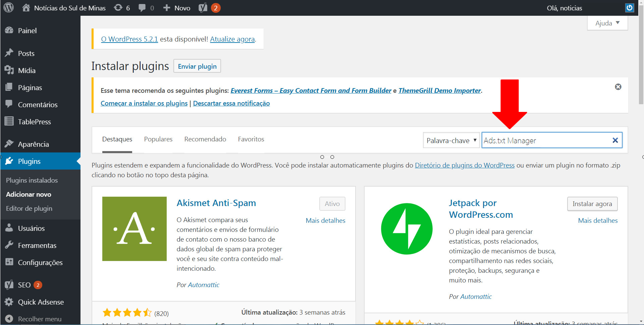644x325 pixels.
Task: Switch to the Populares tab
Action: tap(158, 139)
